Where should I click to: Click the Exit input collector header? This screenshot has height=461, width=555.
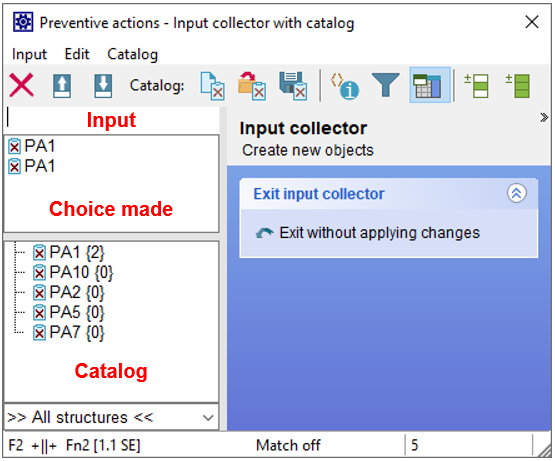(x=319, y=194)
